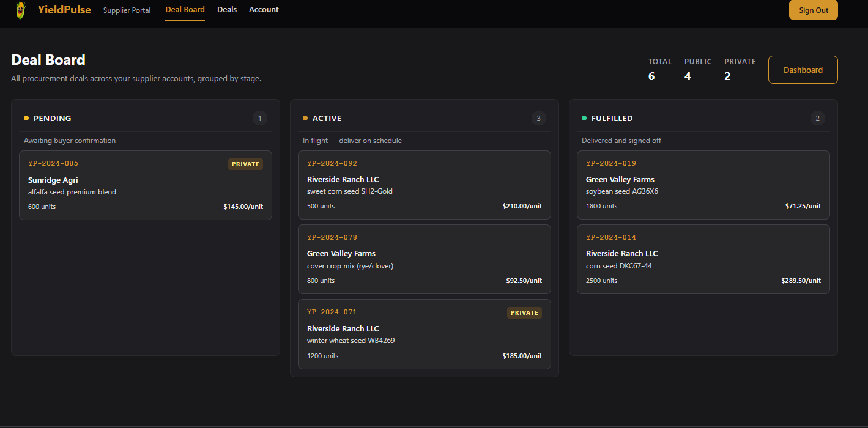
Task: Open the Deal Board tab
Action: [x=185, y=10]
